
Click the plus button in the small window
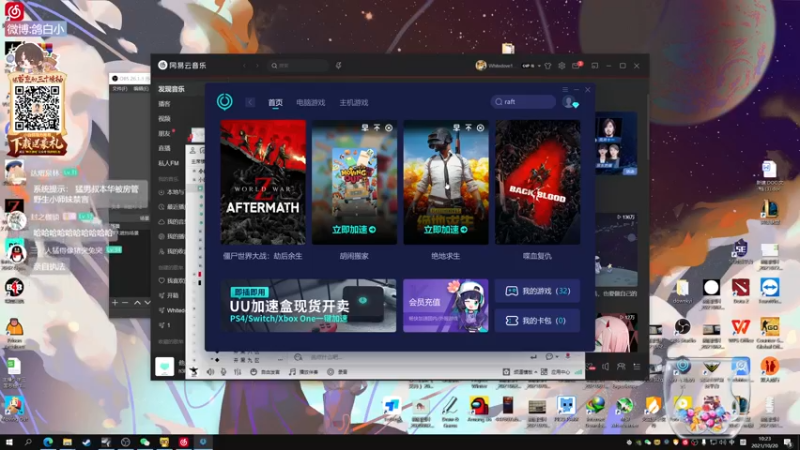(115, 303)
